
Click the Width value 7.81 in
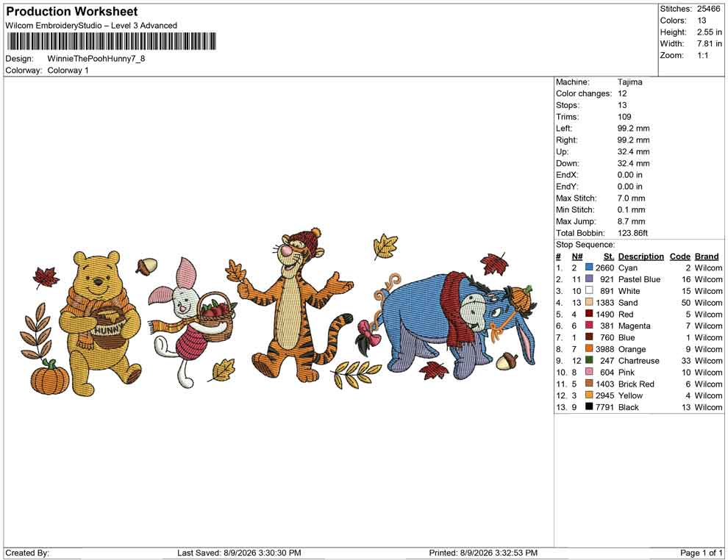click(x=709, y=43)
